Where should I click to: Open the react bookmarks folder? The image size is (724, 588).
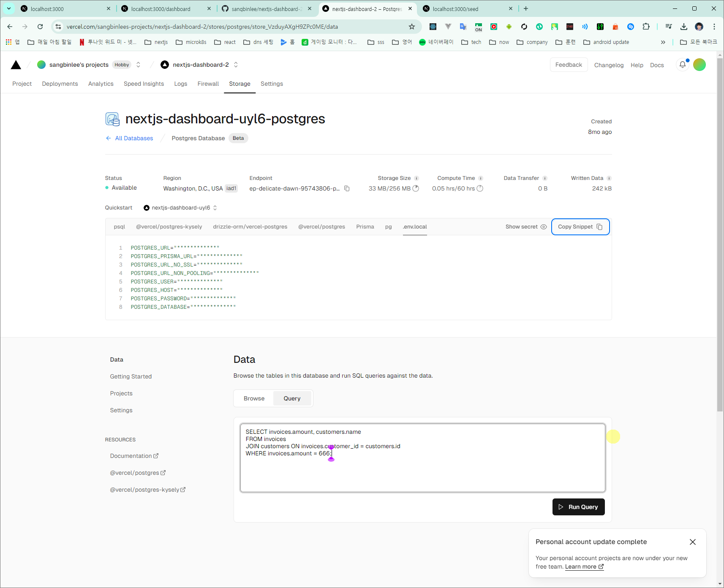[x=225, y=42]
